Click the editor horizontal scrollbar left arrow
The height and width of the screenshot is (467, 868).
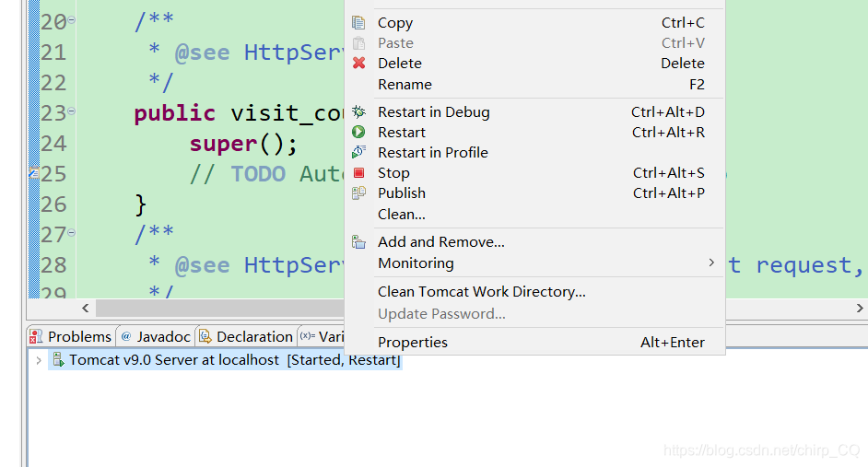(x=86, y=308)
